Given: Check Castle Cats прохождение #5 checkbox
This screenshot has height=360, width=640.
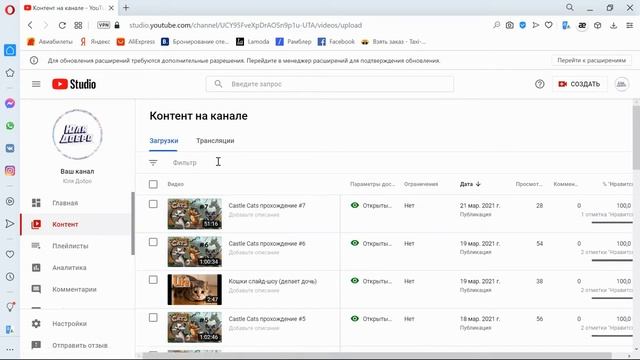Looking at the screenshot, I should [153, 318].
